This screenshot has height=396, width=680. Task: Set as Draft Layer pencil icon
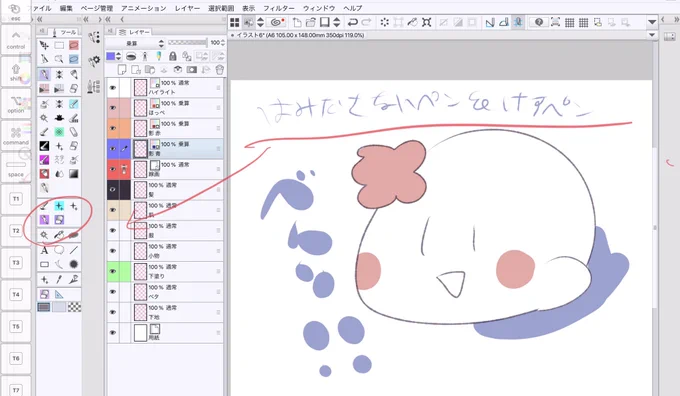(159, 56)
